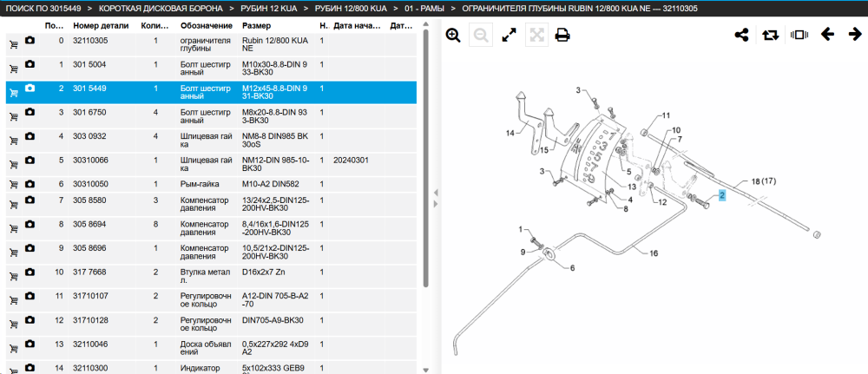Click the scrollbar up arrow of the parts list
Image resolution: width=868 pixels, height=374 pixels.
[425, 23]
